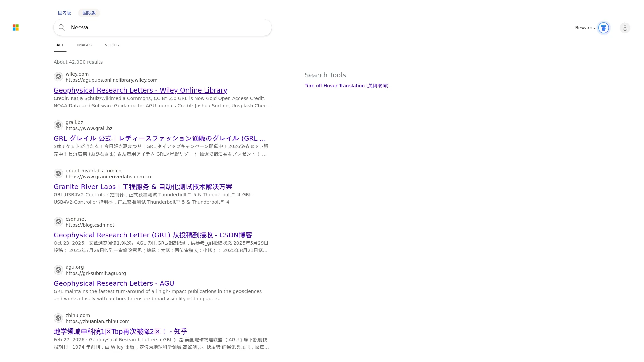Click the wiley.com domain name text
The width and height of the screenshot is (644, 362).
coord(77,74)
